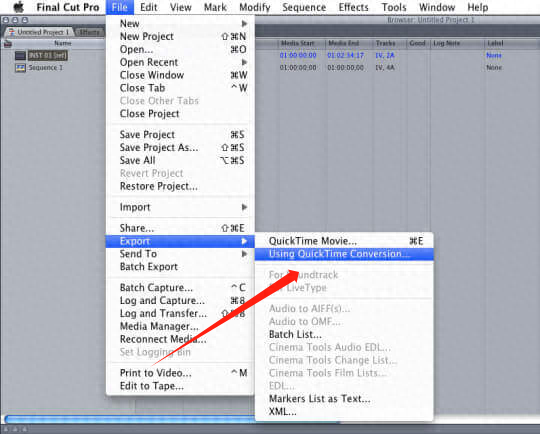Choose Media Manager...

(180, 326)
